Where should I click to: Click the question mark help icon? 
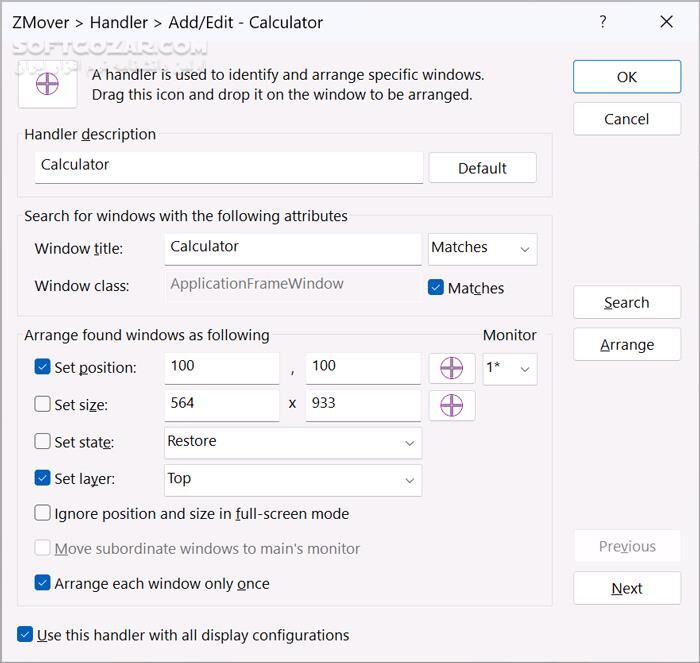[602, 22]
